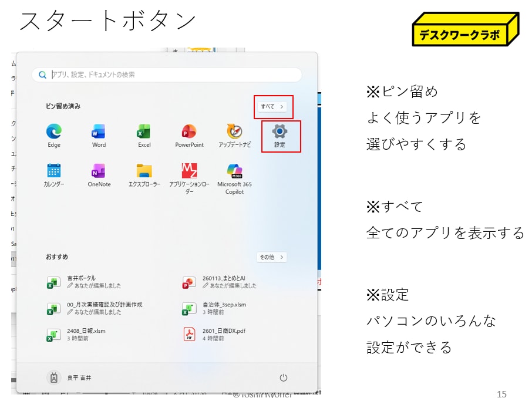Screen dimensions: 532x398
Task: Click the power button icon
Action: click(x=283, y=377)
